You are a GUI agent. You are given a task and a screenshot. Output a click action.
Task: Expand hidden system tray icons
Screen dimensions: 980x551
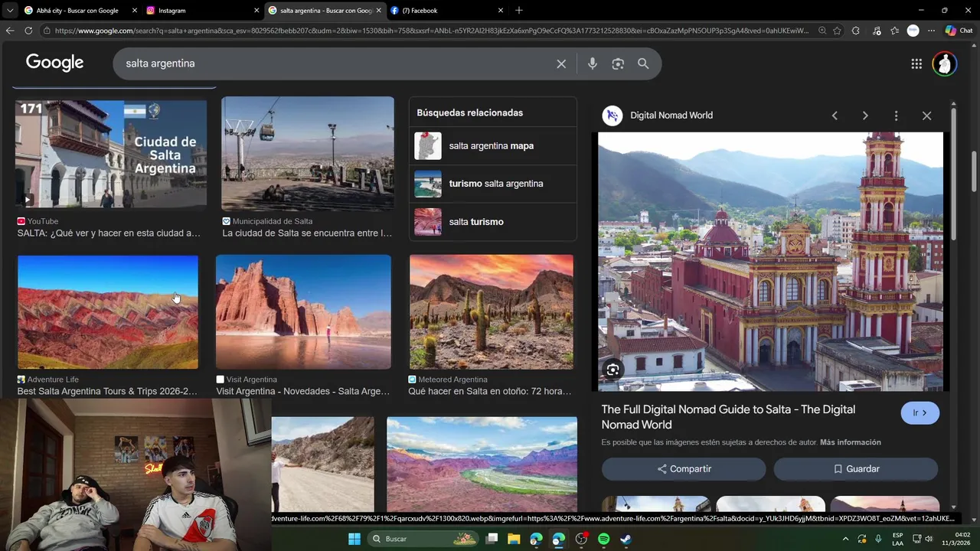click(845, 539)
